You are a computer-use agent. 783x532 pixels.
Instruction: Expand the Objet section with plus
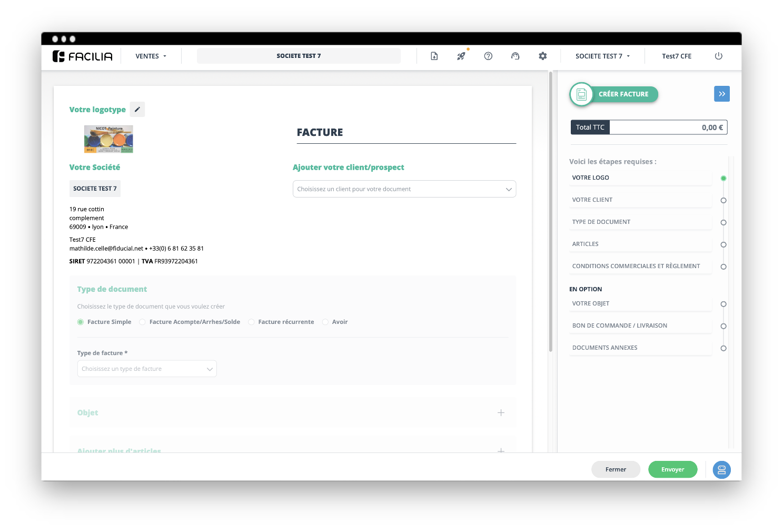(501, 413)
